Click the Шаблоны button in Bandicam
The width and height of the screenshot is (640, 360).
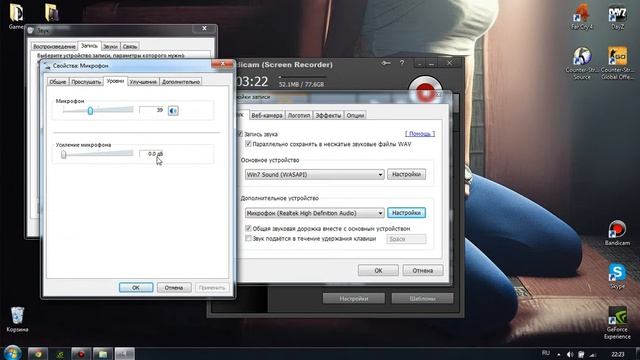click(422, 299)
